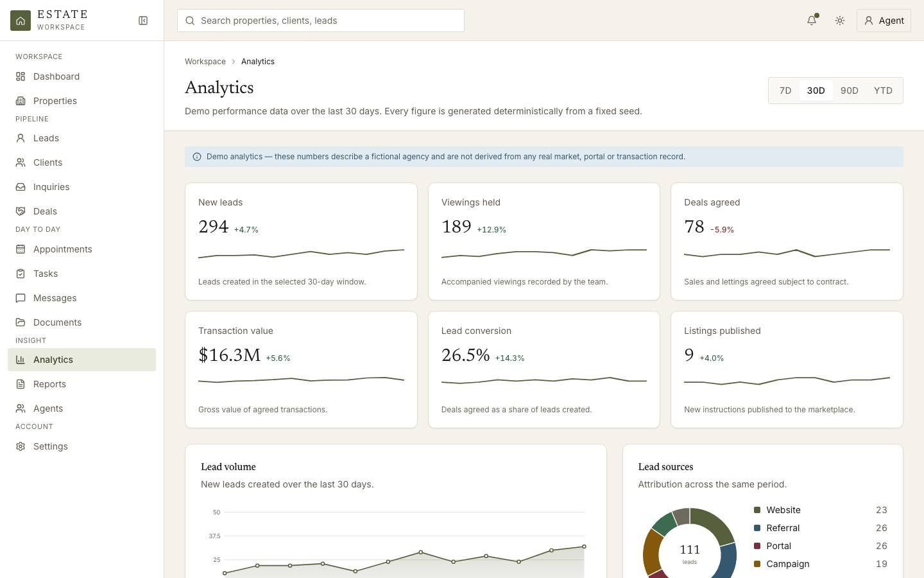Click the Properties building icon

[21, 101]
